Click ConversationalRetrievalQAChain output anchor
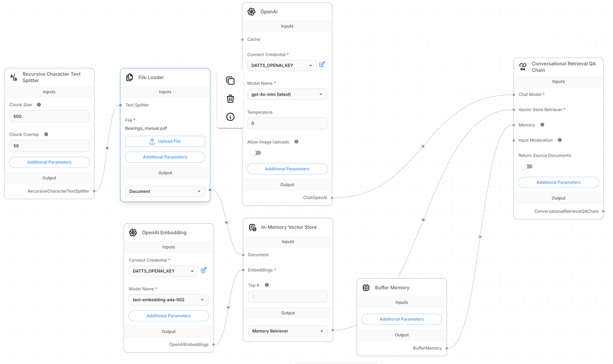The width and height of the screenshot is (613, 364). coord(603,211)
